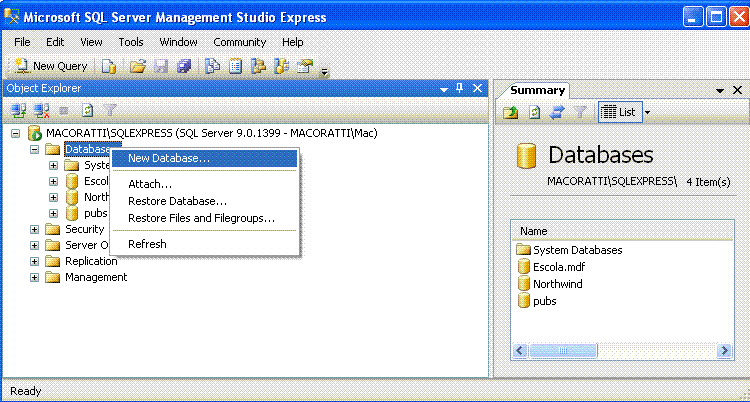Expand the pubs database node

pyautogui.click(x=54, y=213)
